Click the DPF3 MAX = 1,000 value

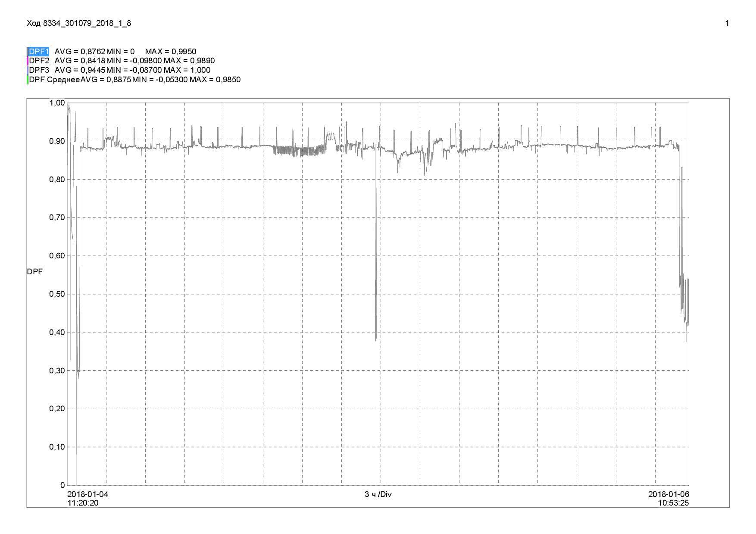(x=187, y=70)
